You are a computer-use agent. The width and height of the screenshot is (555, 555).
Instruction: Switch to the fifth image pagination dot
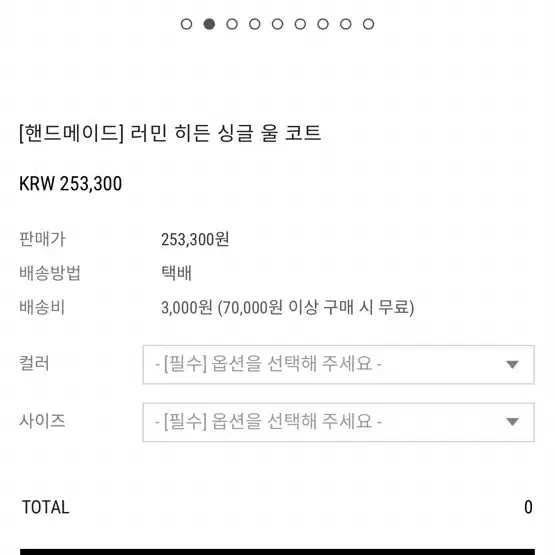(278, 24)
